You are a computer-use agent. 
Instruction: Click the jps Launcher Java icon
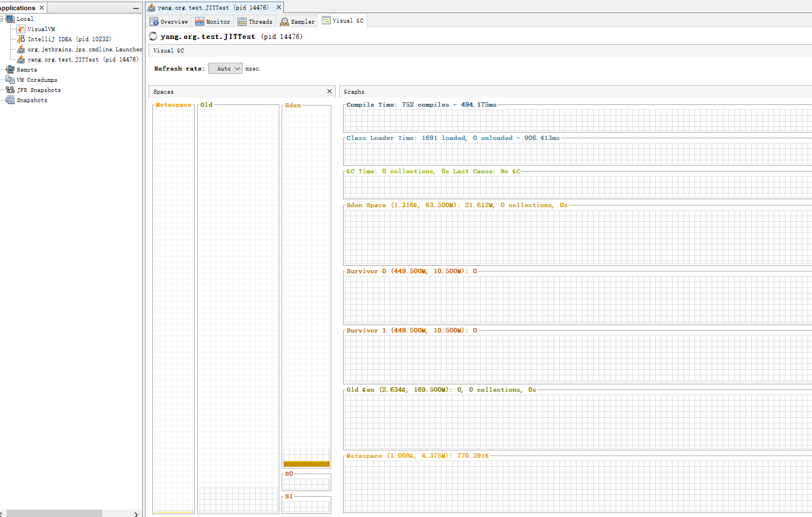pyautogui.click(x=21, y=49)
